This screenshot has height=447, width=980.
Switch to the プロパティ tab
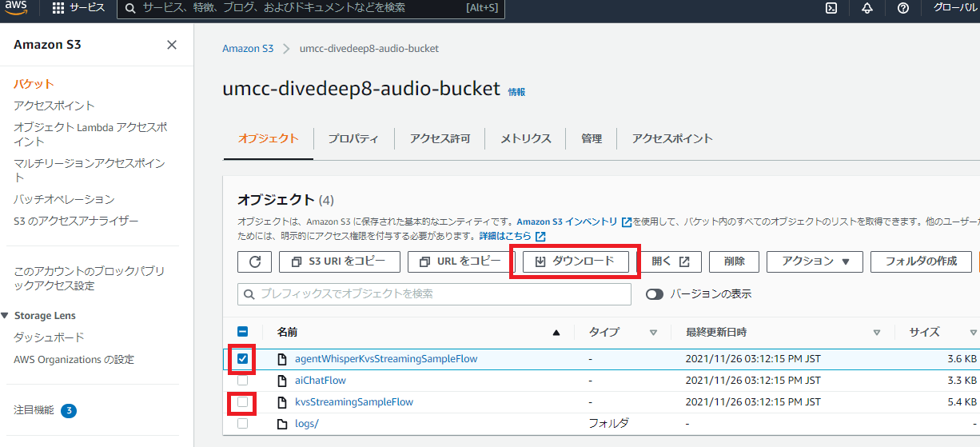353,138
